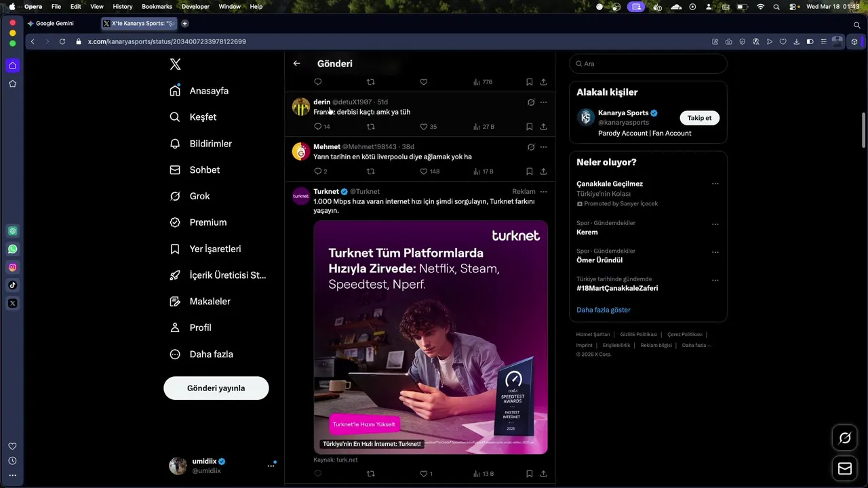Open İçerik Üreticisi Studio entry
Image resolution: width=868 pixels, height=488 pixels.
(218, 275)
